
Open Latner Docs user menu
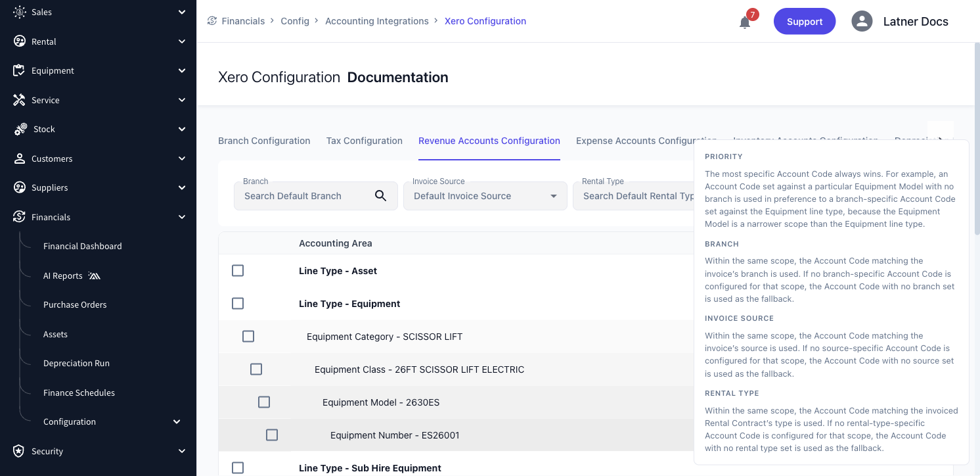pos(916,22)
